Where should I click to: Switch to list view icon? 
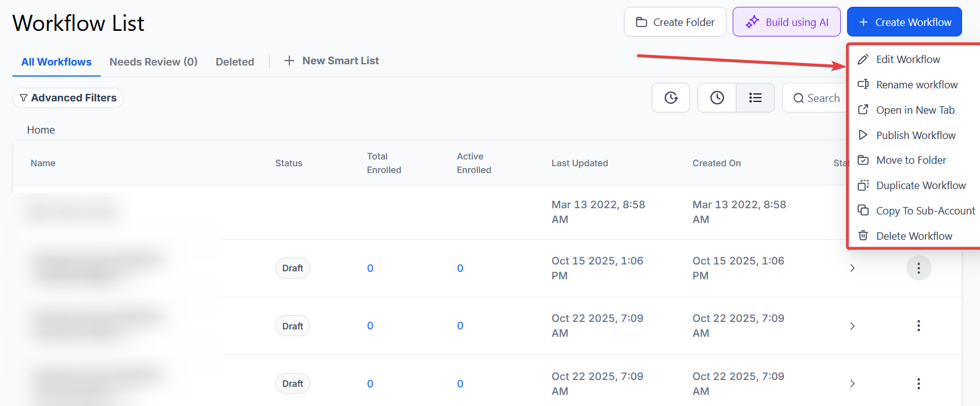coord(755,98)
